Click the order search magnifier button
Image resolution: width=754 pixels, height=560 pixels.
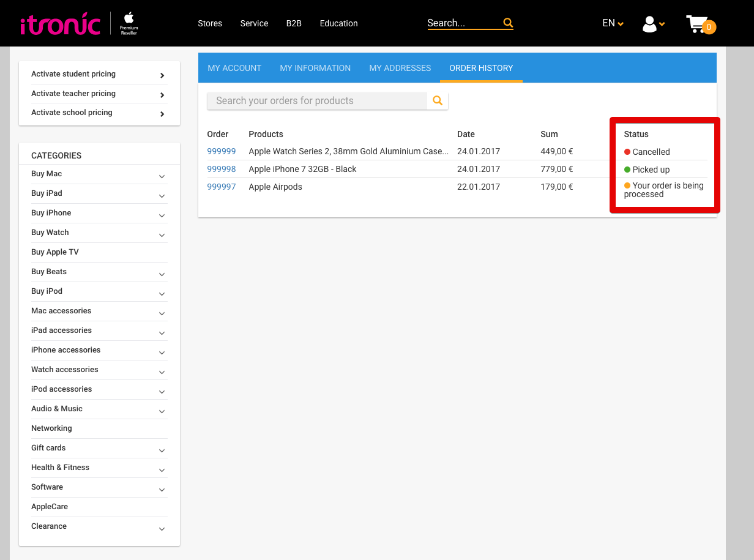[438, 101]
